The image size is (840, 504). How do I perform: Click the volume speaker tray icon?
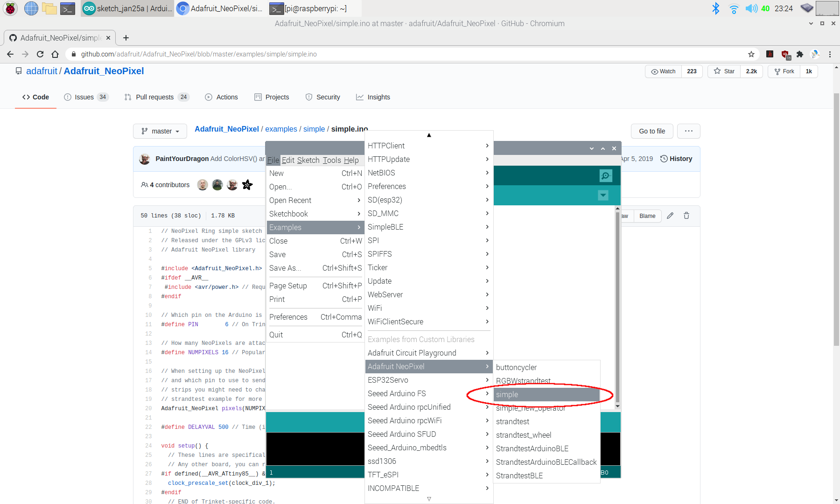[x=751, y=8]
